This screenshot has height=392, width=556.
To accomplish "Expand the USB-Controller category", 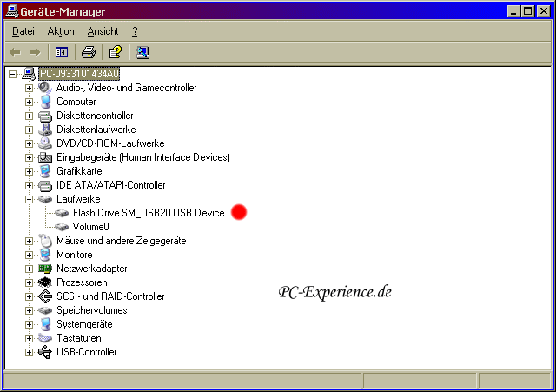I will click(29, 352).
